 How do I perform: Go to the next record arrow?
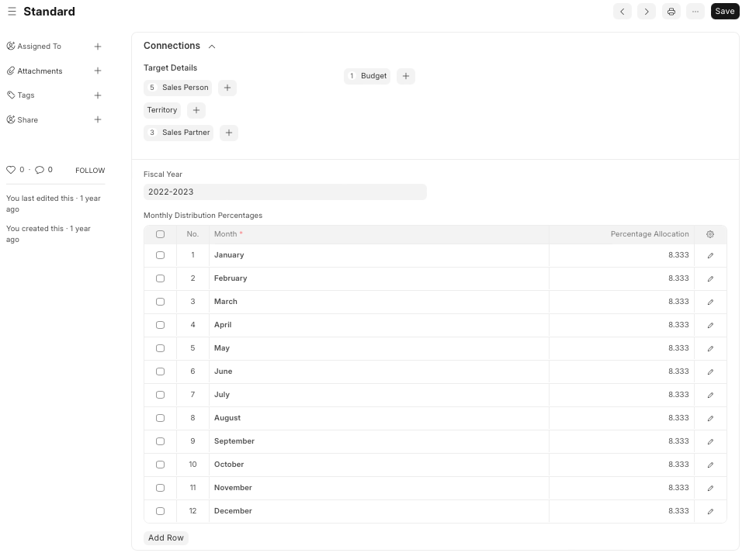(647, 12)
